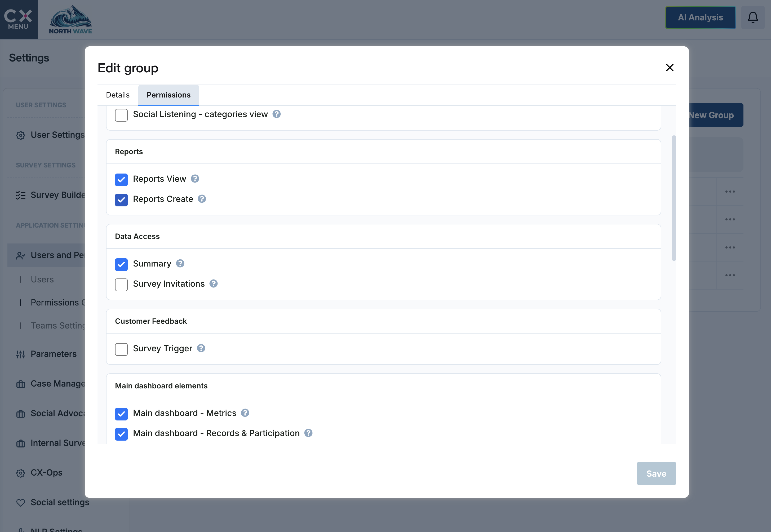Click the Case Management briefcase icon

(x=21, y=384)
